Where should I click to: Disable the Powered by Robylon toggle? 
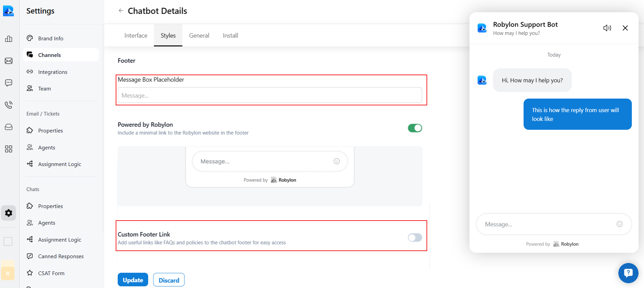pos(415,128)
